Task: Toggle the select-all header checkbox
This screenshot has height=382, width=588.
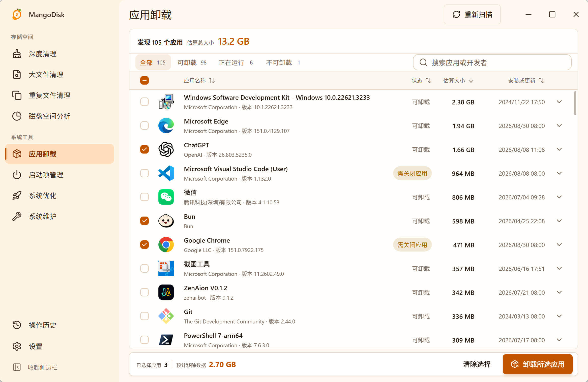Action: 145,81
